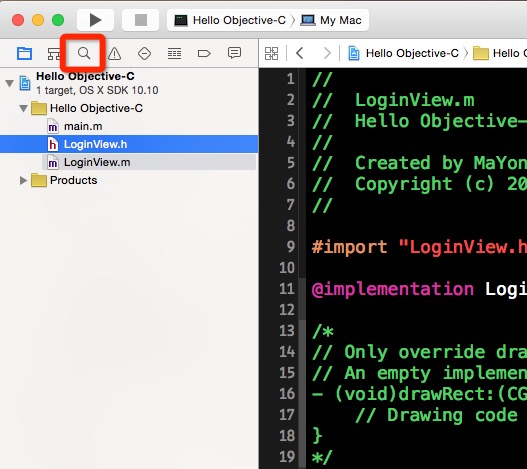Select the Hello Objective-C project row
Image resolution: width=527 pixels, height=469 pixels.
click(x=129, y=83)
